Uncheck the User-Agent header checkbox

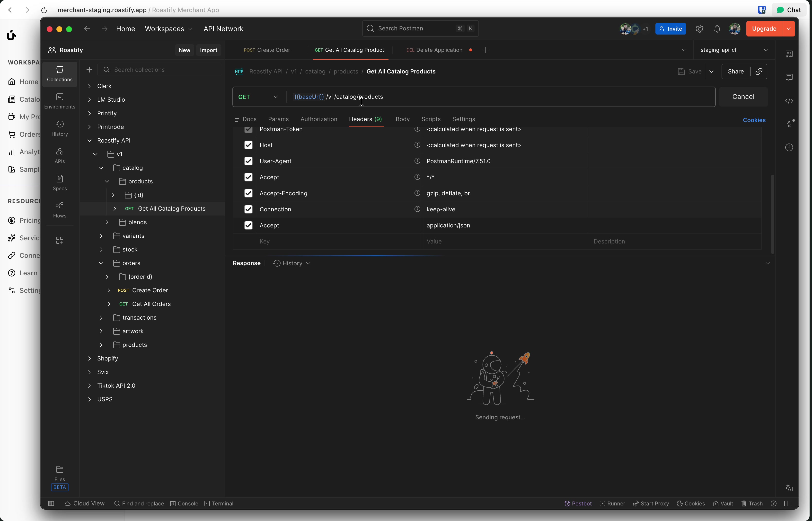coord(248,161)
